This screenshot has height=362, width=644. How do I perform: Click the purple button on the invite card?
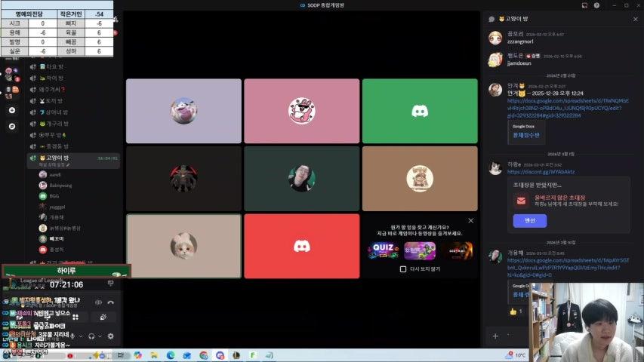point(529,220)
